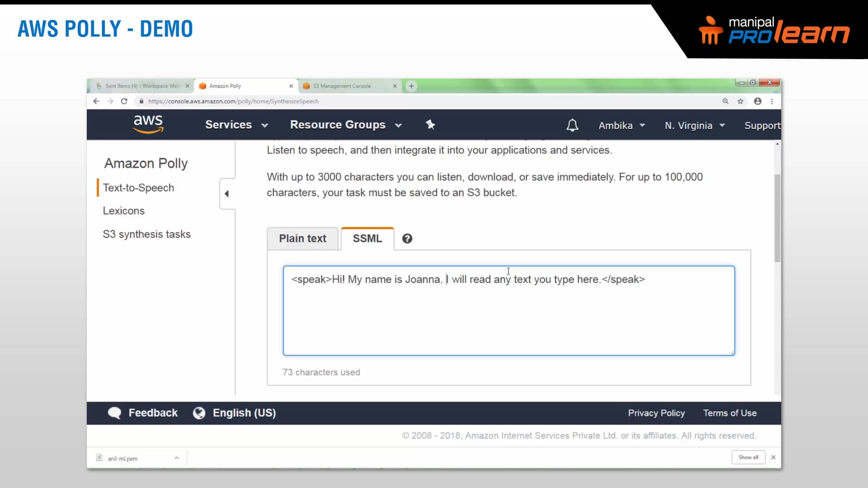Viewport: 868px width, 488px height.
Task: Click the pin shortcut icon in navbar
Action: click(430, 124)
